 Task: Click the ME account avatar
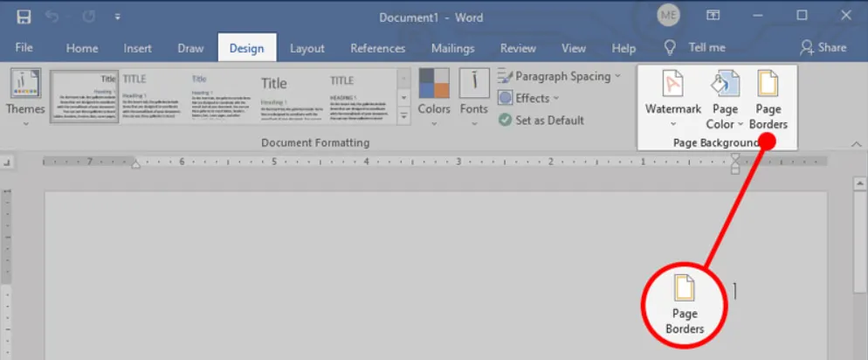pos(668,16)
